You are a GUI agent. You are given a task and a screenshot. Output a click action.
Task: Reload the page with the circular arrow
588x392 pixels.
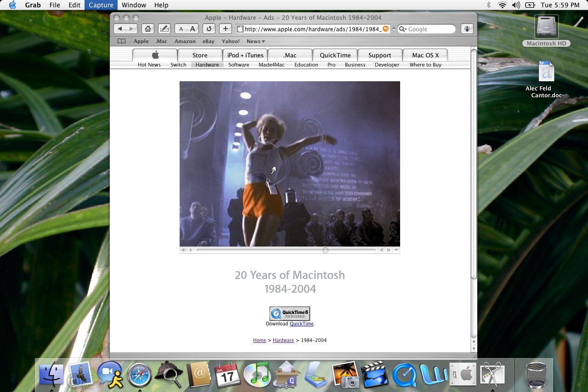pyautogui.click(x=209, y=29)
